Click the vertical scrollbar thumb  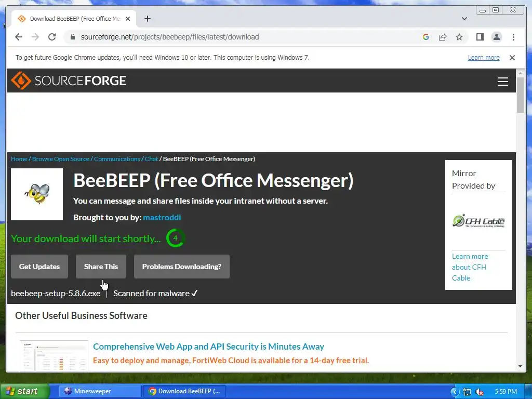(x=521, y=95)
